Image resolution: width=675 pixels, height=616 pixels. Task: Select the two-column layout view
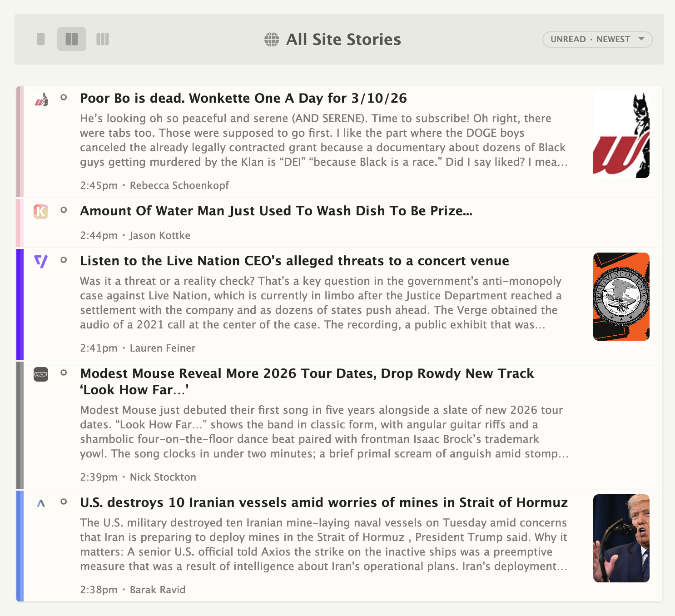71,39
